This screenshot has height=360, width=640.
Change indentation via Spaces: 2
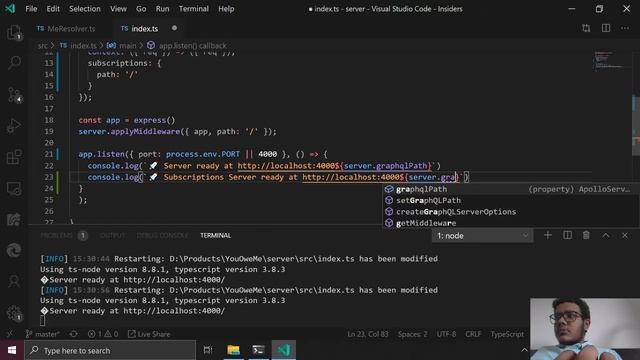412,334
